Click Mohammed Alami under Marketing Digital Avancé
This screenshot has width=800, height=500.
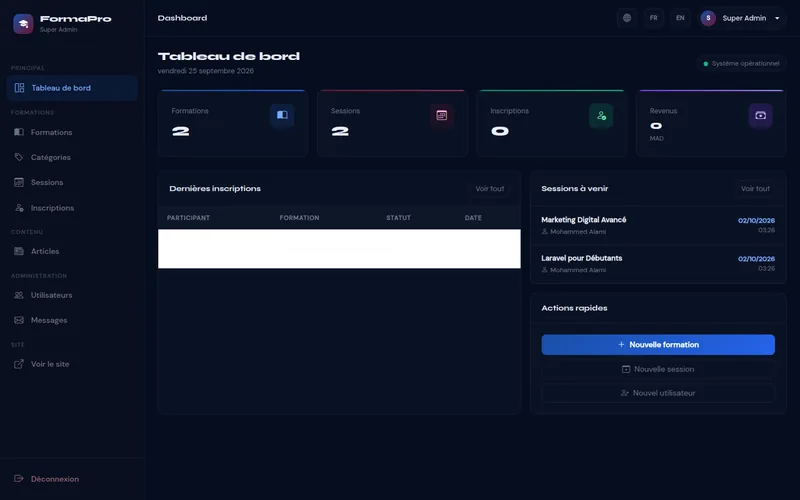(578, 232)
